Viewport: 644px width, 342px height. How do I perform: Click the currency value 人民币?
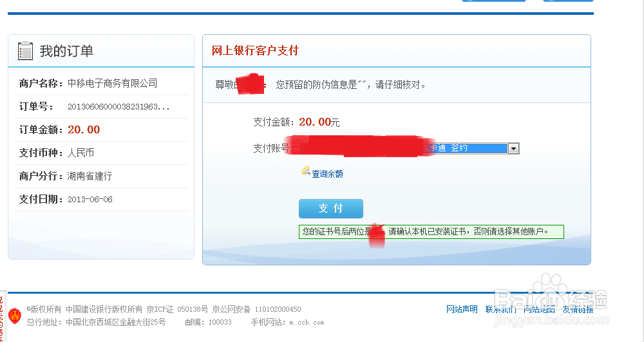(81, 153)
